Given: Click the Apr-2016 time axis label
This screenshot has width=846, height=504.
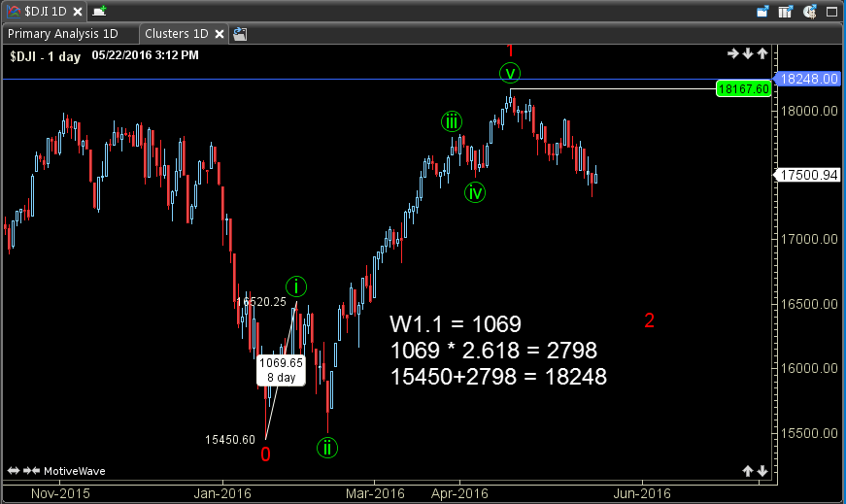Looking at the screenshot, I should tap(459, 493).
